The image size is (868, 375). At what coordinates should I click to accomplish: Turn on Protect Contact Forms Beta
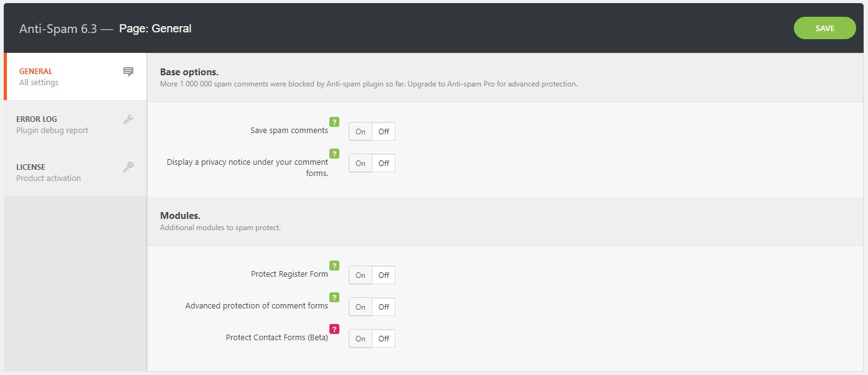point(360,338)
